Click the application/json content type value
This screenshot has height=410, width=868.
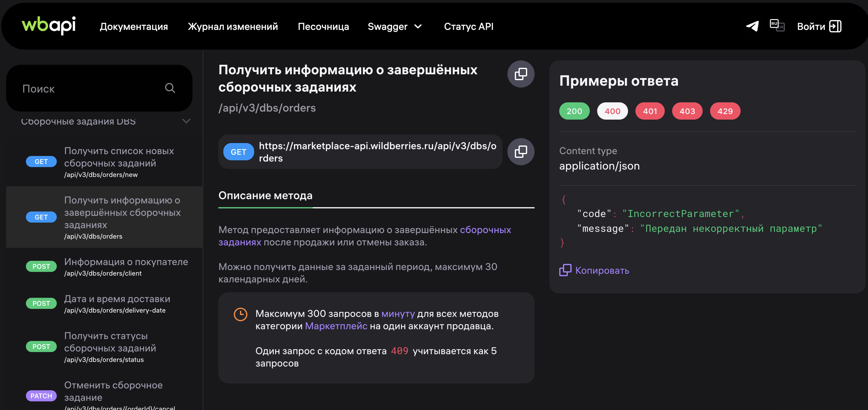599,166
